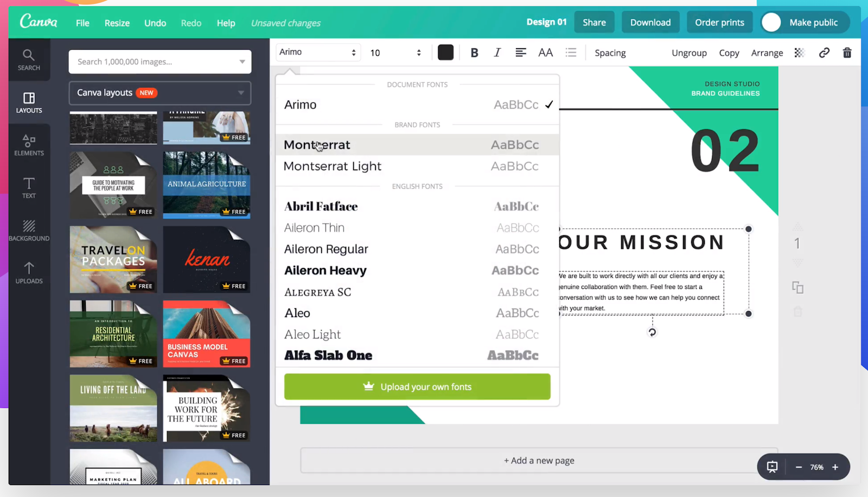Expand the image search filter dropdown
Image resolution: width=868 pixels, height=497 pixels.
pyautogui.click(x=242, y=61)
